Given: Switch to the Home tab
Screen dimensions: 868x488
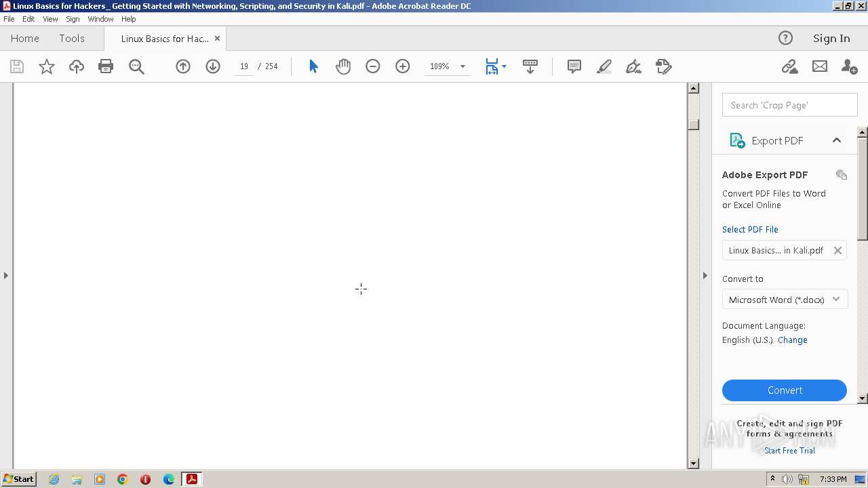Looking at the screenshot, I should click(x=25, y=38).
